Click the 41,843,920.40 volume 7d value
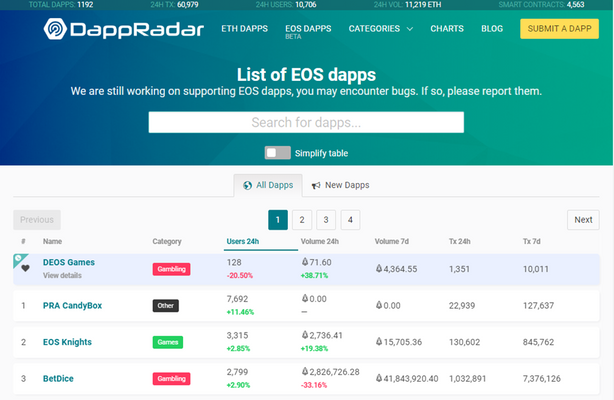Viewport: 614px width, 400px height. click(x=407, y=378)
